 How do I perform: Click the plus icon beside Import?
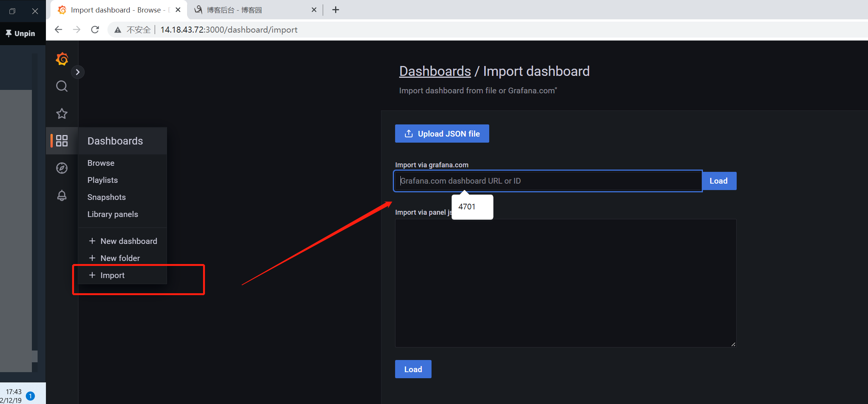tap(92, 275)
